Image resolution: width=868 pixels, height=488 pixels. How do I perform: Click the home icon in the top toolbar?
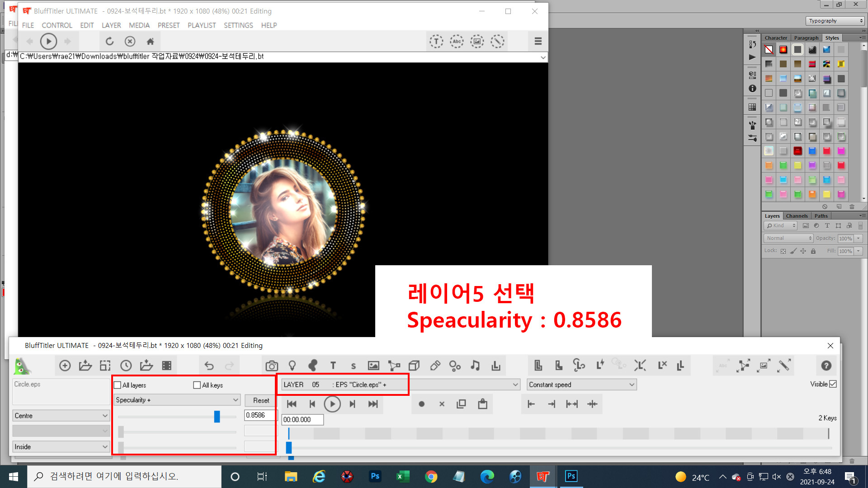[151, 42]
